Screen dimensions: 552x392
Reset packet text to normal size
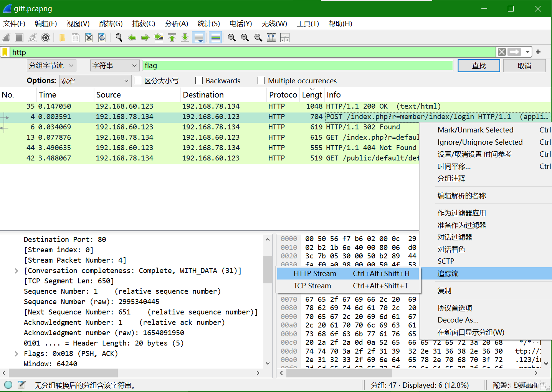[x=258, y=38]
